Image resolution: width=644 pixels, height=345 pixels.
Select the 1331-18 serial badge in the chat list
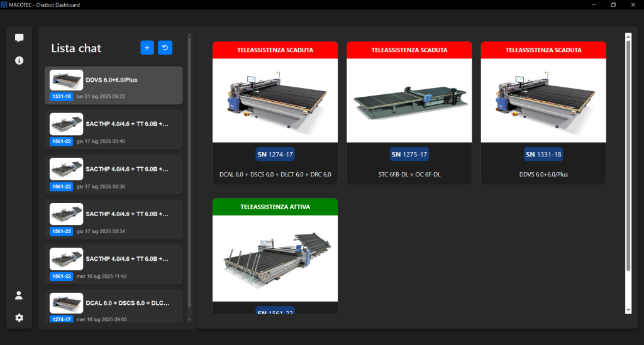[x=62, y=96]
